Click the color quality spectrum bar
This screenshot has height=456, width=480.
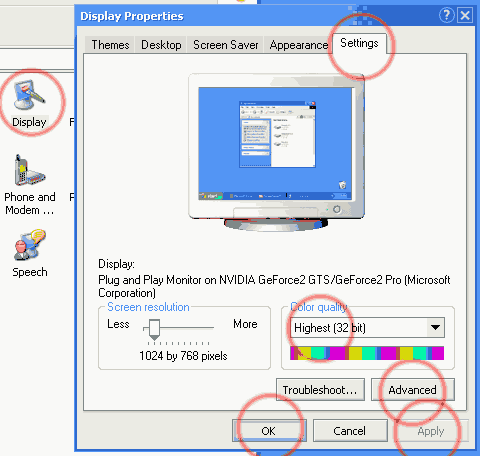367,353
